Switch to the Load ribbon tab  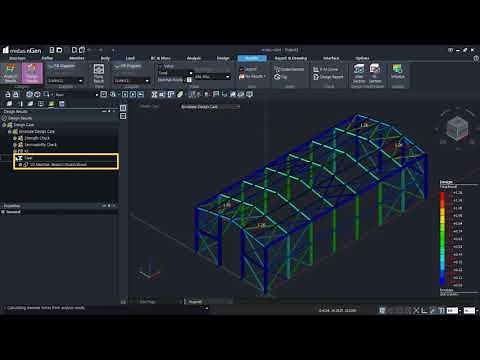pos(130,58)
